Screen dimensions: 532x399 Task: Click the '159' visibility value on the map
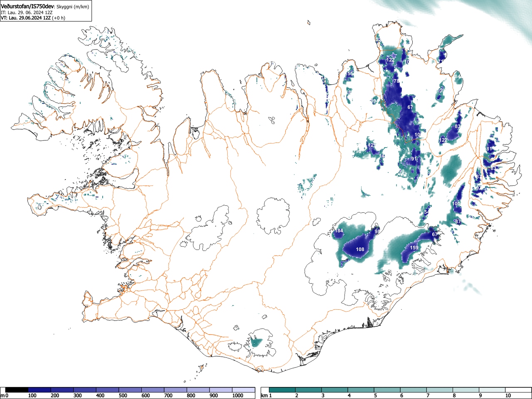tap(414, 248)
